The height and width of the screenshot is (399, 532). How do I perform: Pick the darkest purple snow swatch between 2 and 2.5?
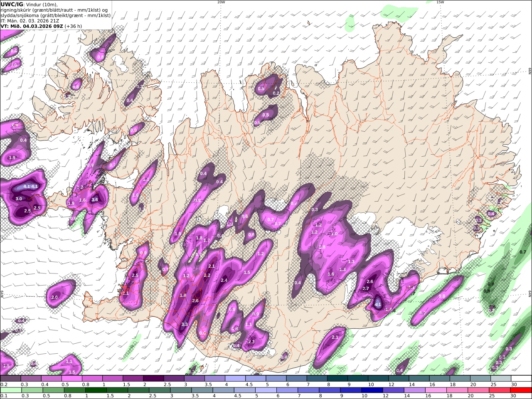153,378
